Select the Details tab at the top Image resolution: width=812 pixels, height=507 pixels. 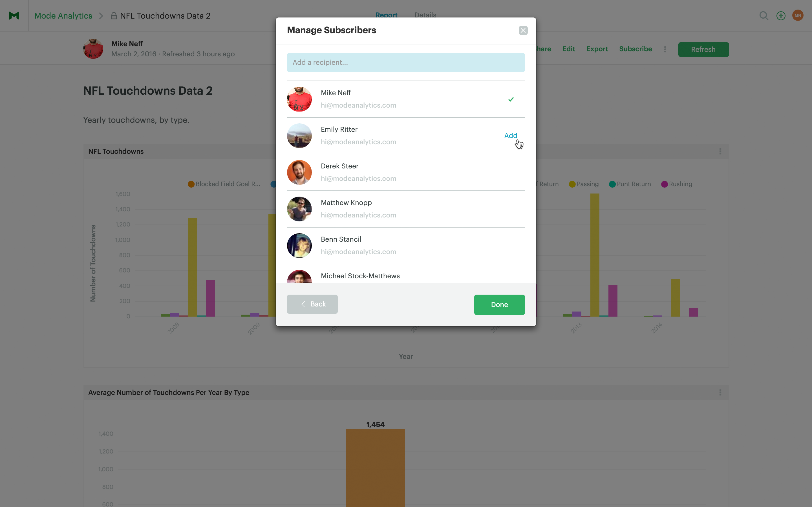click(425, 15)
